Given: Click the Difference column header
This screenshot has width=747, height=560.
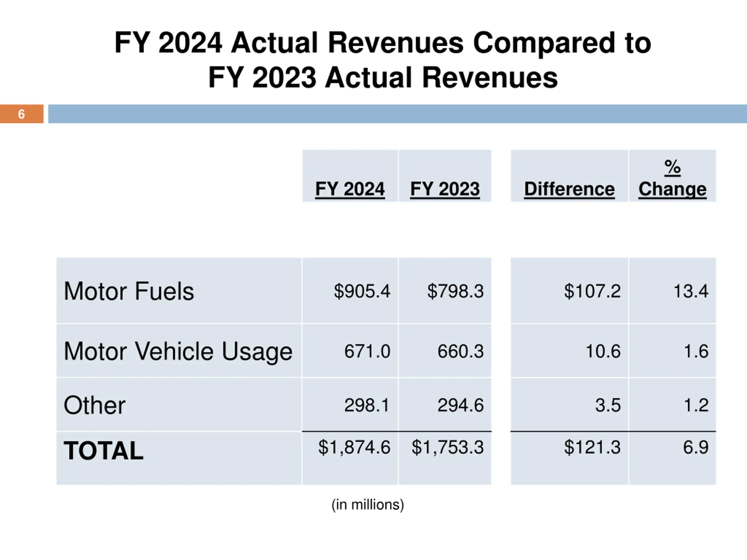Looking at the screenshot, I should click(x=569, y=189).
